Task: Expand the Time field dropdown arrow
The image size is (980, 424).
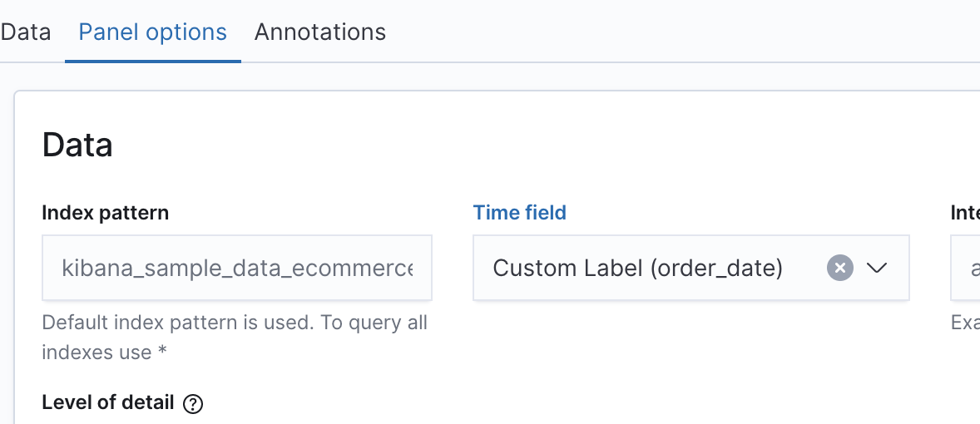Action: click(878, 268)
